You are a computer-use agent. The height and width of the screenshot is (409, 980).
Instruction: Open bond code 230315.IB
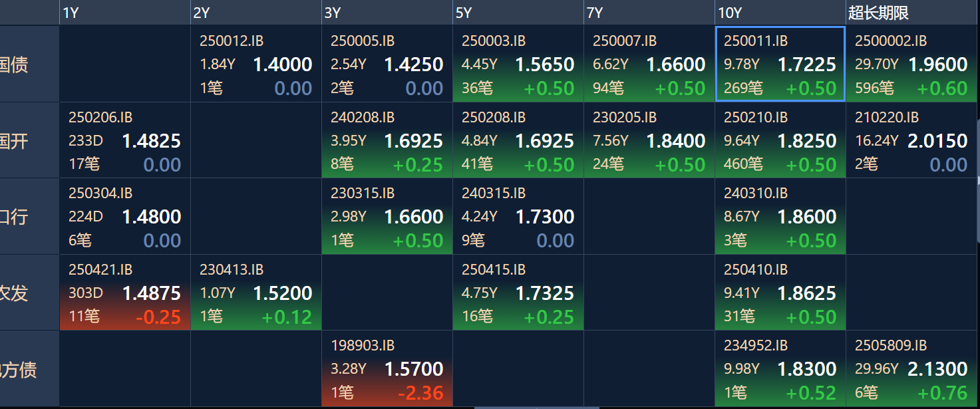[x=363, y=194]
